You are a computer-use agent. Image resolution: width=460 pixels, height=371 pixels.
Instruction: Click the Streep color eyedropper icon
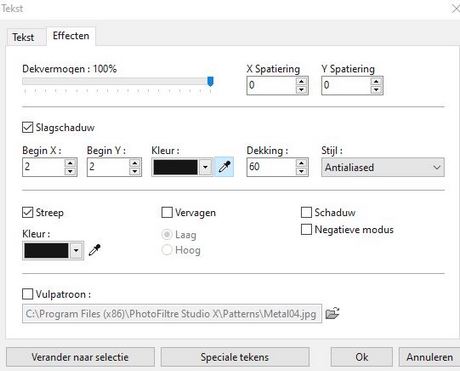click(95, 250)
